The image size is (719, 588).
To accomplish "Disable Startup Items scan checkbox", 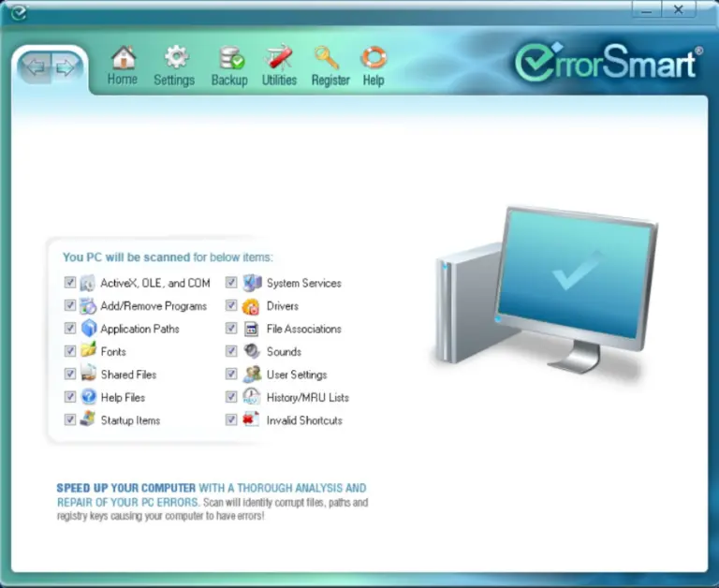I will (69, 419).
